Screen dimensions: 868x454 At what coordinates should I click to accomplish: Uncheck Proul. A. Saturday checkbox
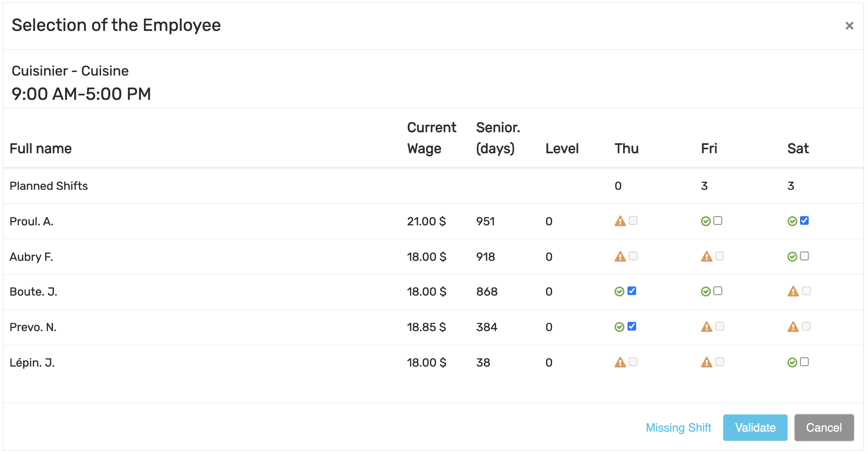(804, 221)
